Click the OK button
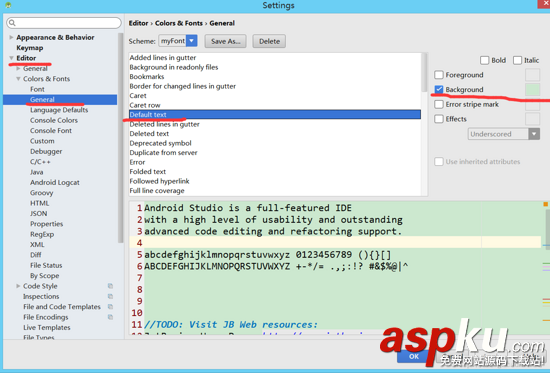The height and width of the screenshot is (373, 550). (414, 356)
